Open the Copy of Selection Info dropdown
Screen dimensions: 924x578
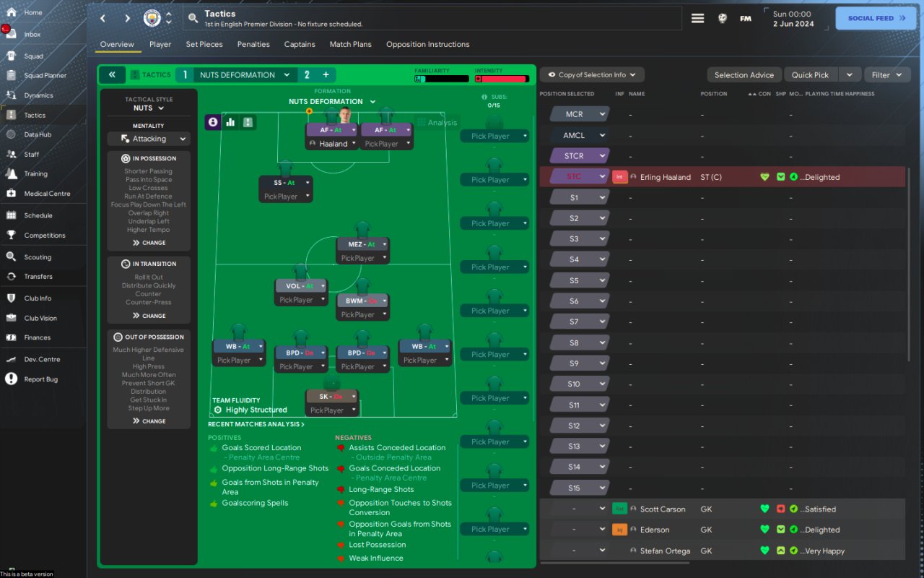(x=592, y=74)
